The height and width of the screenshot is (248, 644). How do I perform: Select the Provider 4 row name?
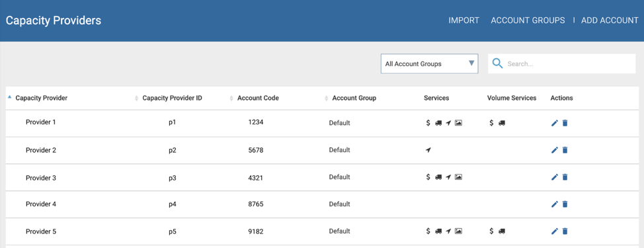pyautogui.click(x=40, y=204)
